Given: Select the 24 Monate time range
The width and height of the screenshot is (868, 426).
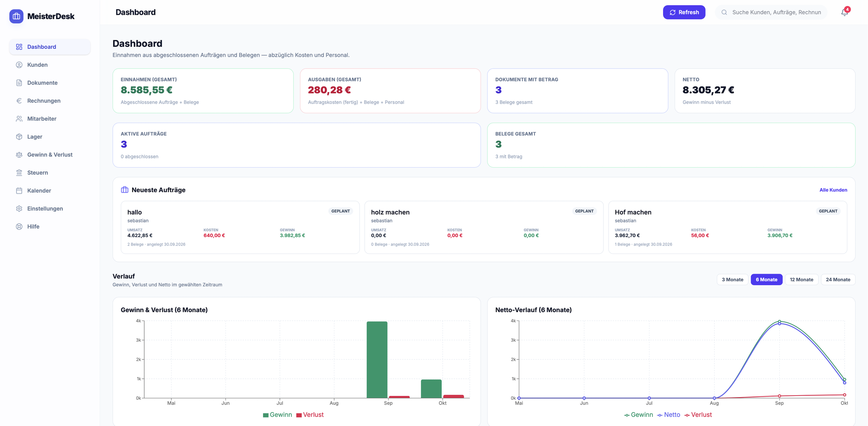Looking at the screenshot, I should pos(838,279).
